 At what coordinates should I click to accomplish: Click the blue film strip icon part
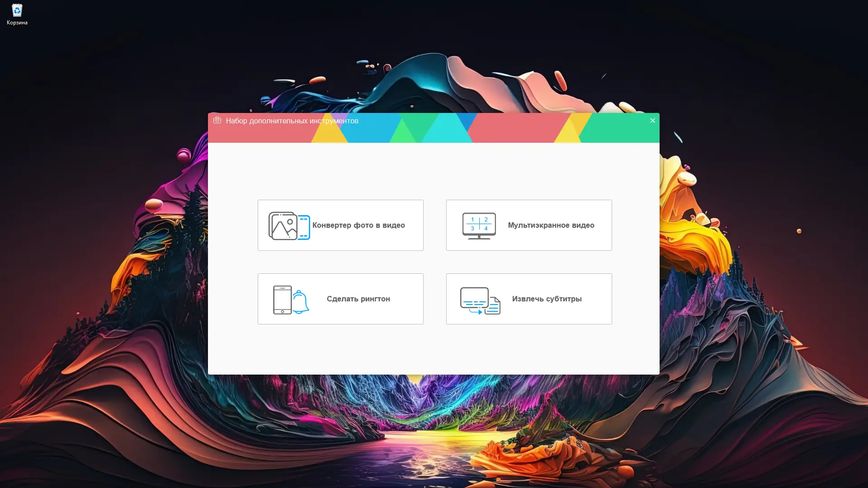click(304, 227)
